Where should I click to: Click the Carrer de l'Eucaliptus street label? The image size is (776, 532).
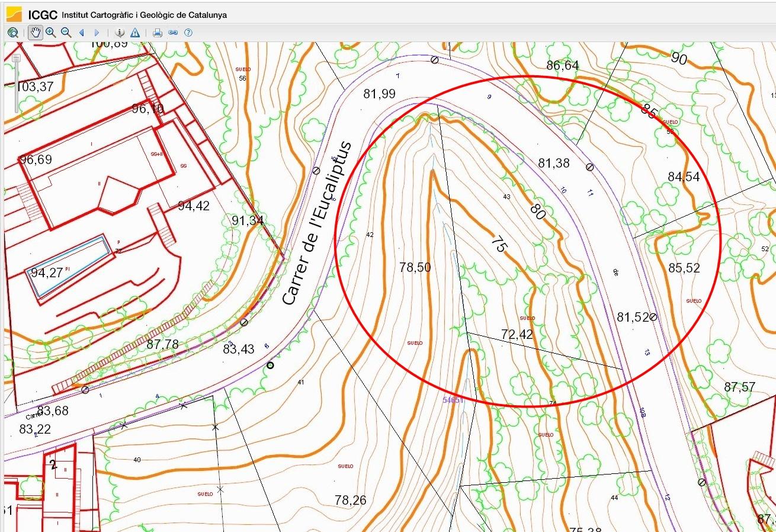pyautogui.click(x=316, y=223)
